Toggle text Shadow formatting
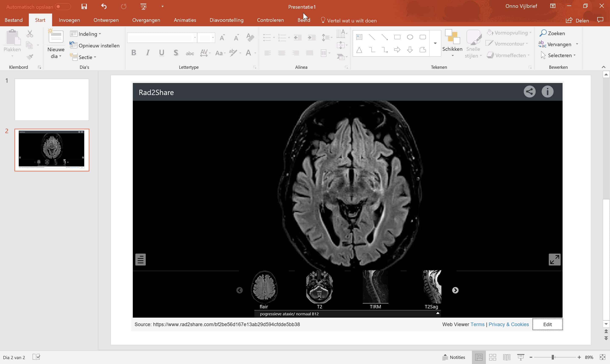The image size is (610, 364). point(176,52)
